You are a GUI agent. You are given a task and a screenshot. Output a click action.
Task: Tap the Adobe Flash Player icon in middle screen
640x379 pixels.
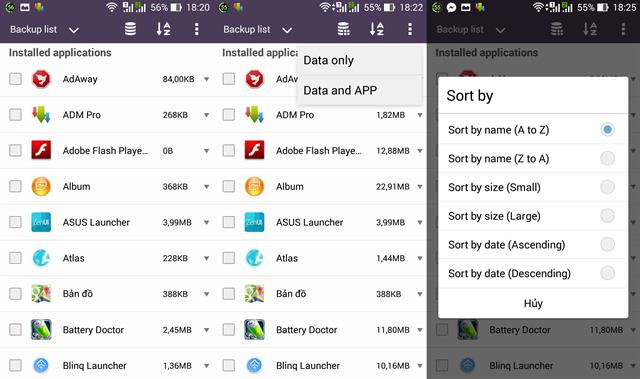coord(255,150)
